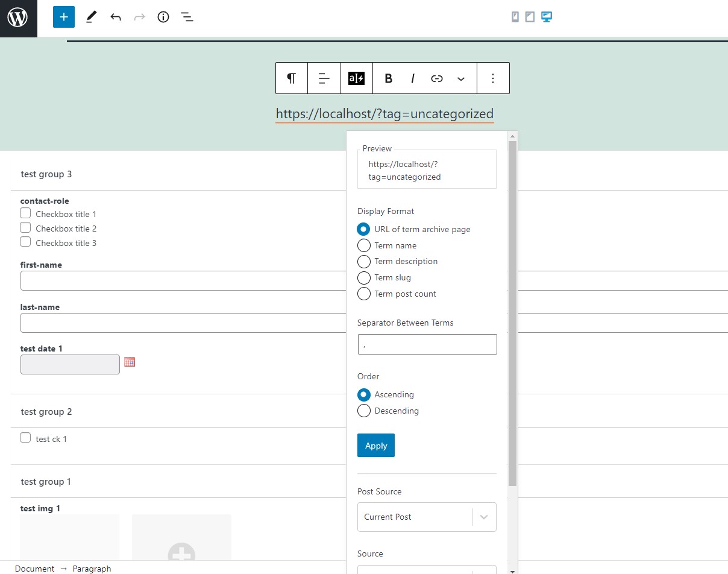The height and width of the screenshot is (574, 728).
Task: Expand the Post Source dropdown
Action: point(427,517)
